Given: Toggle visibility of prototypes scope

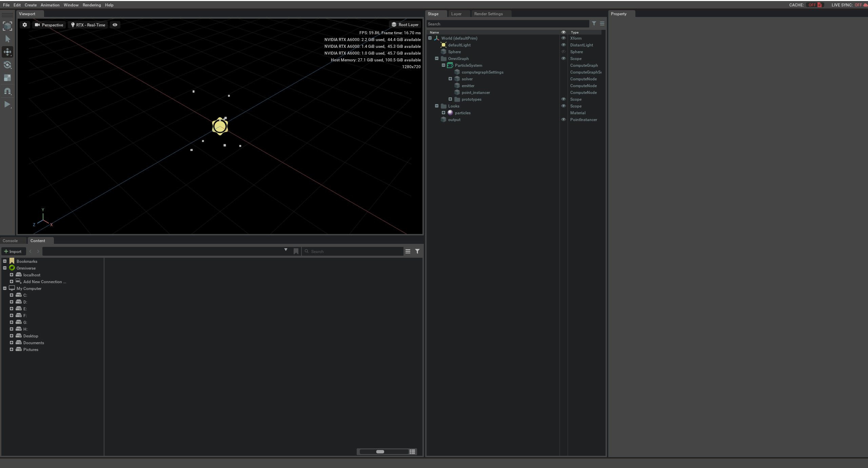Looking at the screenshot, I should coord(564,99).
